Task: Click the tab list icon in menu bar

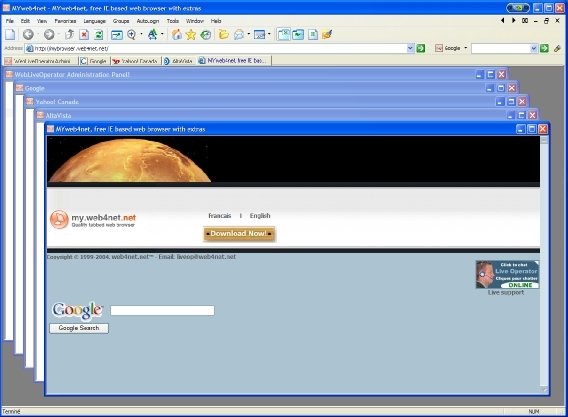Action: point(525,21)
